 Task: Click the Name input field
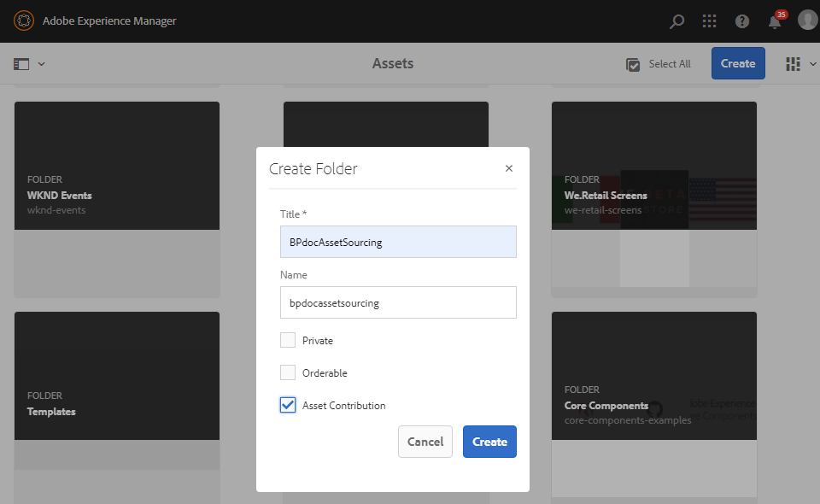click(x=398, y=302)
